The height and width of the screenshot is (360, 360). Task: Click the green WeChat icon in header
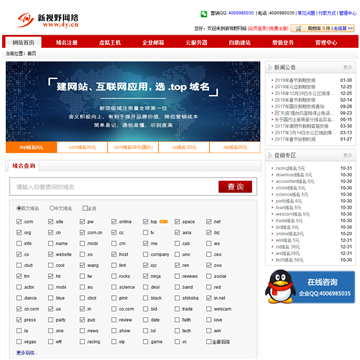[204, 14]
